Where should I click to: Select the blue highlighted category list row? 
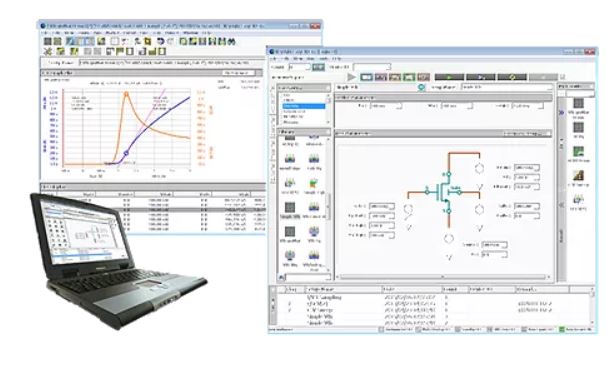(x=303, y=106)
